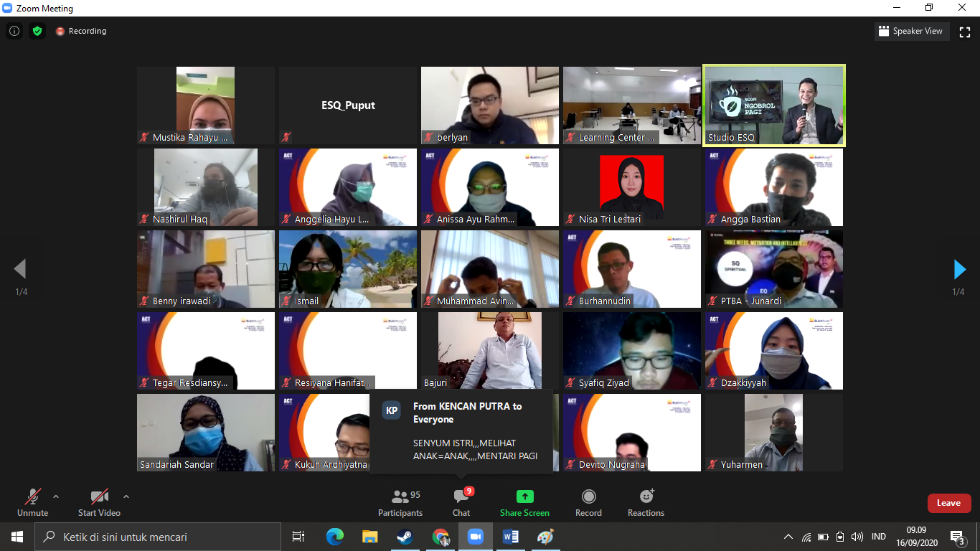
Task: Go to next page of participants
Action: (x=959, y=269)
